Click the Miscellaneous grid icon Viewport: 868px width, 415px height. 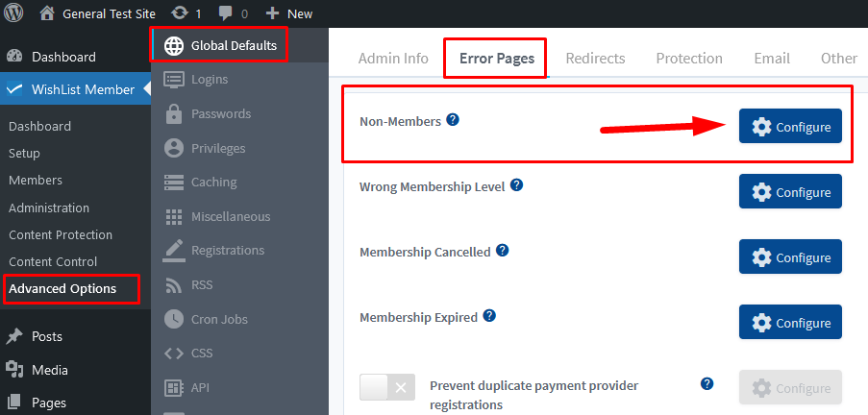click(174, 216)
